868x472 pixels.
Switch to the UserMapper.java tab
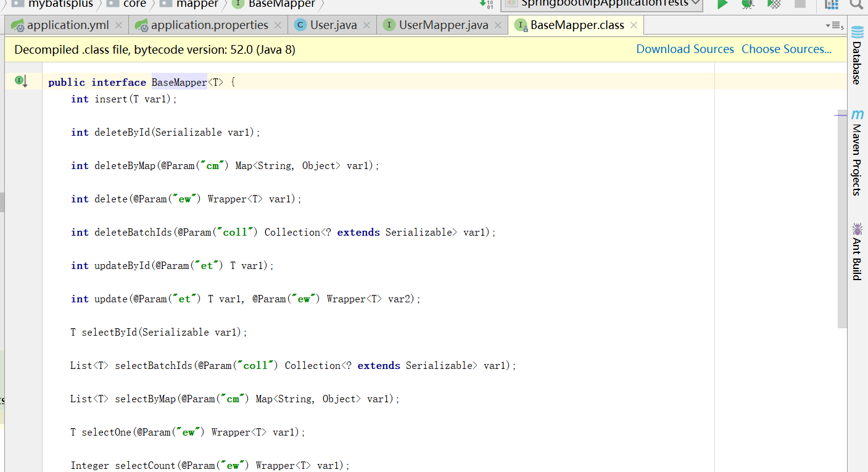[x=444, y=25]
